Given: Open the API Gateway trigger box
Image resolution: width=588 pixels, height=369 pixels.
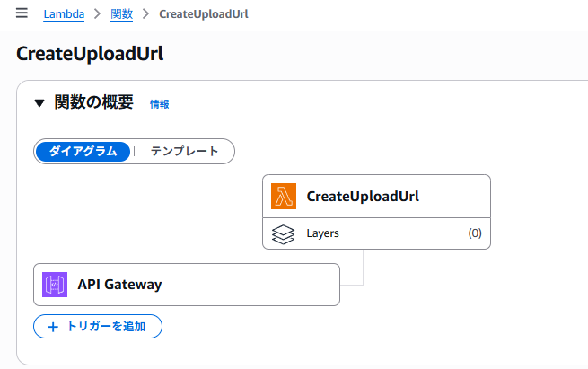Looking at the screenshot, I should 187,285.
